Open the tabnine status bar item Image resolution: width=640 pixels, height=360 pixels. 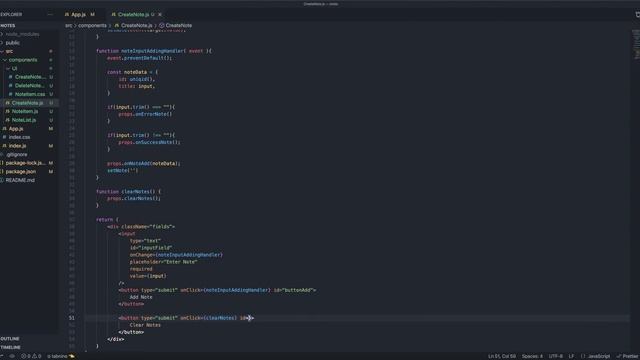61,356
